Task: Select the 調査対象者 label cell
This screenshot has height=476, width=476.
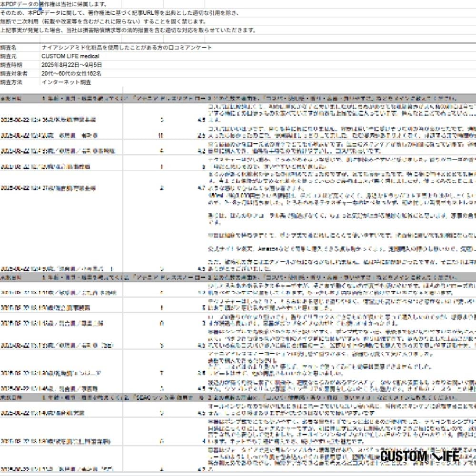Action: (14, 73)
